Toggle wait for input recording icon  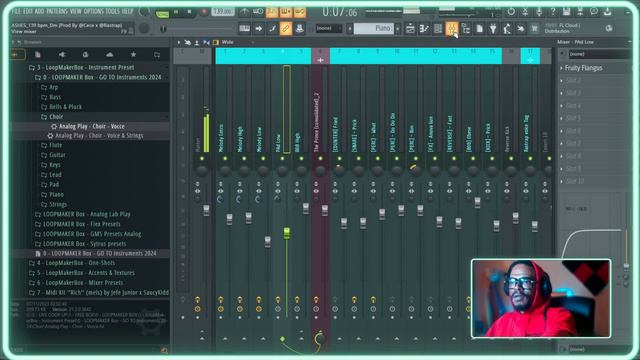click(x=258, y=12)
